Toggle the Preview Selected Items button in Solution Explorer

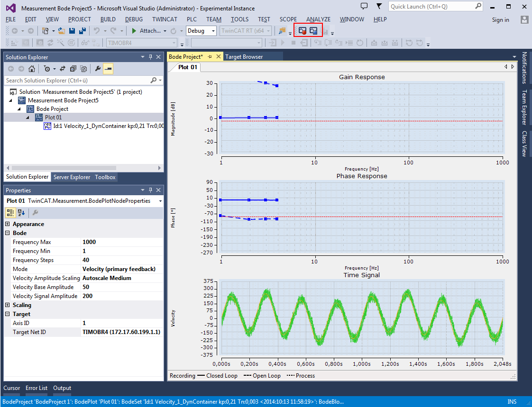pyautogui.click(x=108, y=69)
